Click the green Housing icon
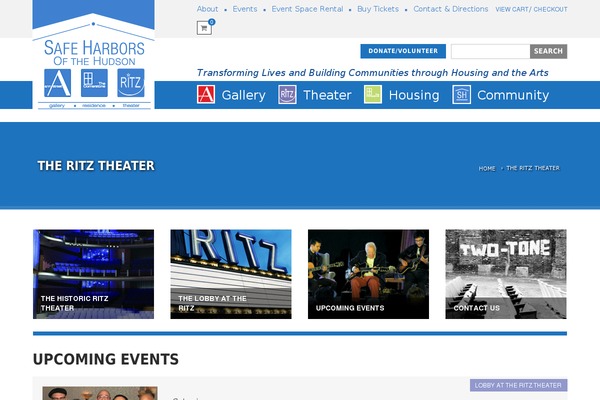This screenshot has width=600, height=400. coord(373,95)
